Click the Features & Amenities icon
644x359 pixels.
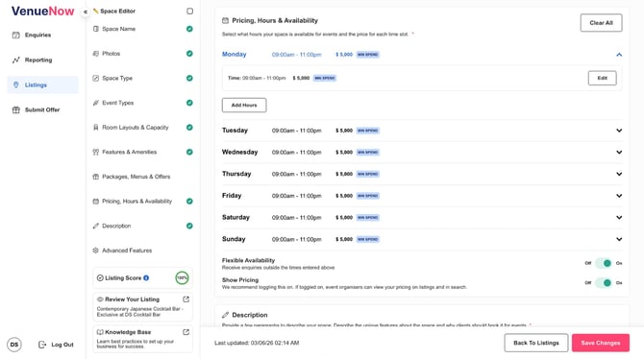click(x=96, y=152)
